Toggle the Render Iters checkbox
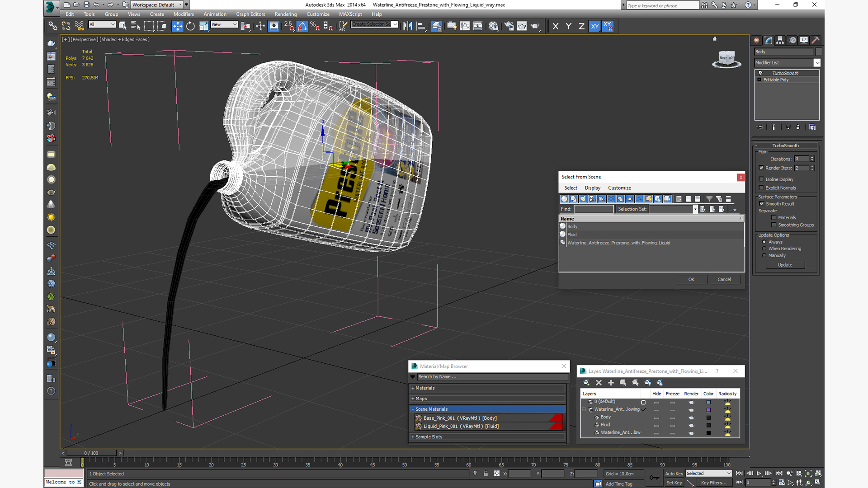Screen dimensions: 868x488 (761, 168)
